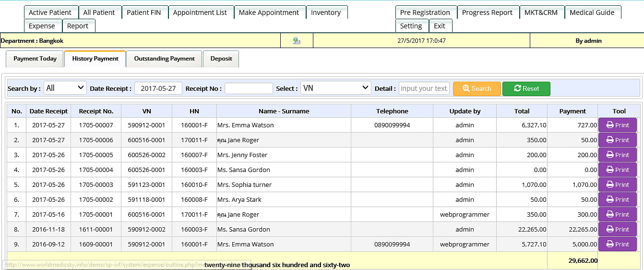The width and height of the screenshot is (644, 270).
Task: Print receipt 1609-00001 in the last row
Action: click(617, 244)
